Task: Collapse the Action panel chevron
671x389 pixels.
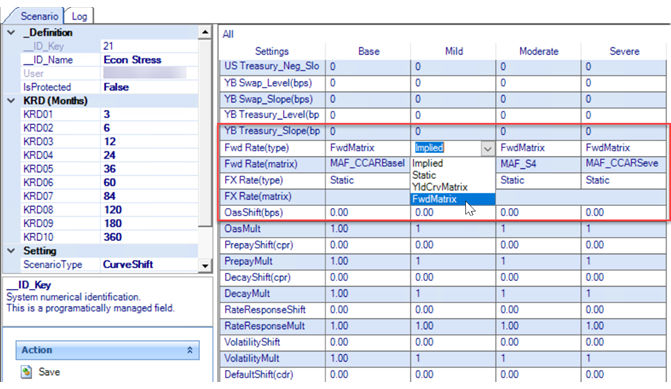Action: 190,350
